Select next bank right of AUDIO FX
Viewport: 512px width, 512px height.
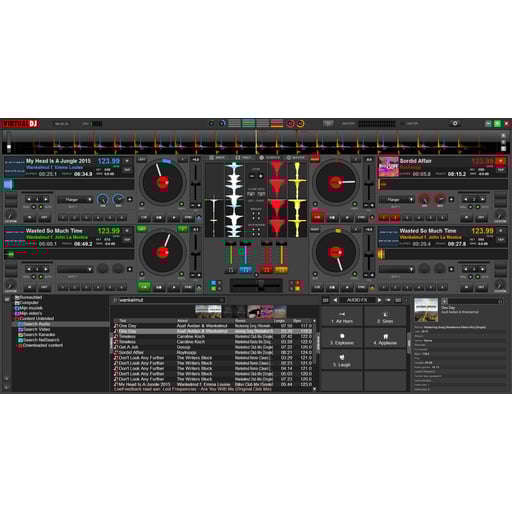[x=379, y=300]
